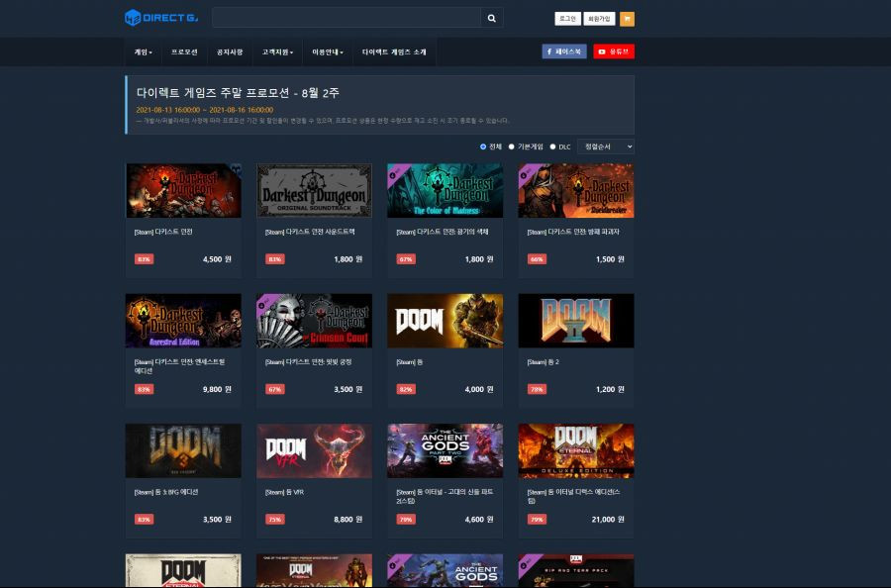Screen dimensions: 891x588
Task: Click 다키스트 던전: 방패 파괴자 title
Action: 573,232
